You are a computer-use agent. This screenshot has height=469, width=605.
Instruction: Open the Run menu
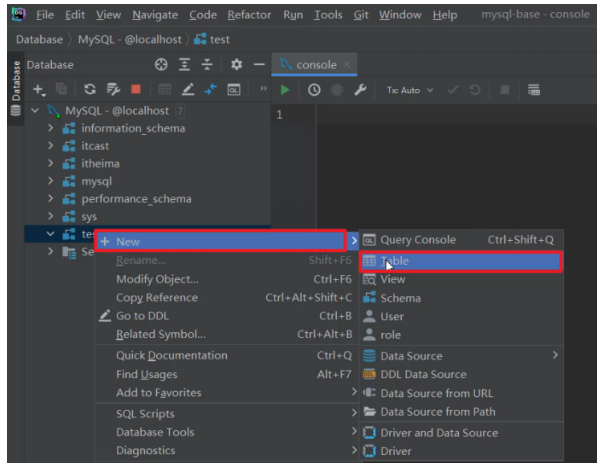pos(293,15)
